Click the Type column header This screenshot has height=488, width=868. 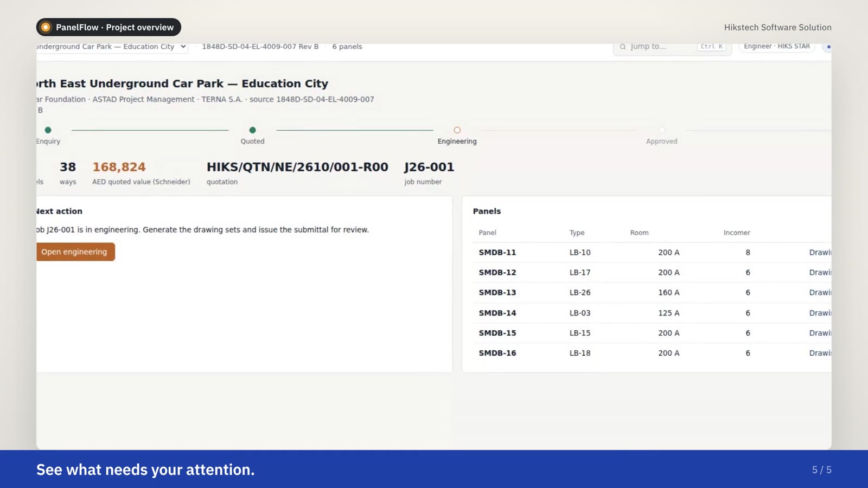pyautogui.click(x=577, y=233)
